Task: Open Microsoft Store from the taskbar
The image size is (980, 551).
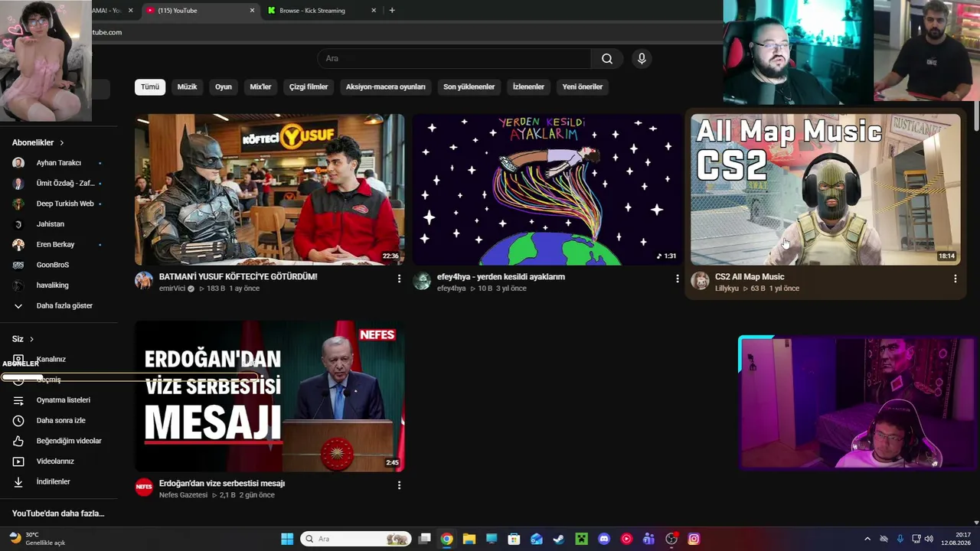Action: point(514,539)
